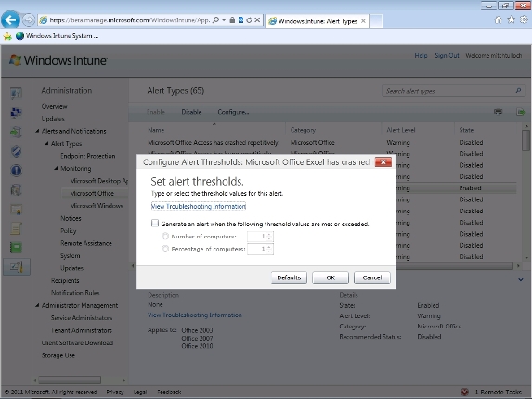The height and width of the screenshot is (399, 532).
Task: Click the browser Back arrow button
Action: (x=10, y=19)
